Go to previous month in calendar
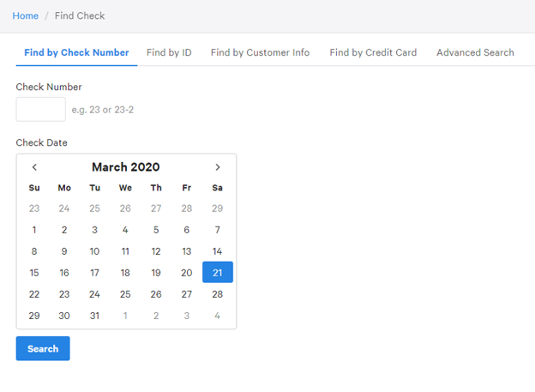The image size is (535, 392). tap(34, 167)
